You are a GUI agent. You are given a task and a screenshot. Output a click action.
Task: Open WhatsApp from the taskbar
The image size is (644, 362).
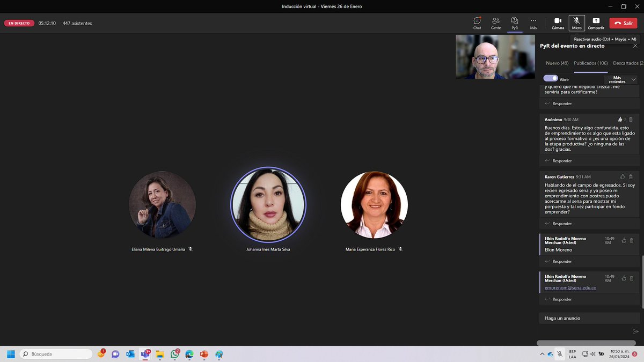pos(174,354)
